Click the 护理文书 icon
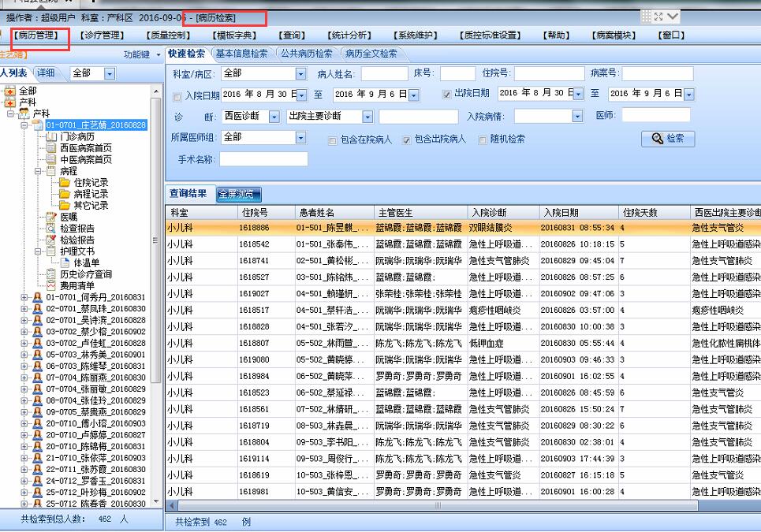This screenshot has width=761, height=532. click(x=51, y=251)
